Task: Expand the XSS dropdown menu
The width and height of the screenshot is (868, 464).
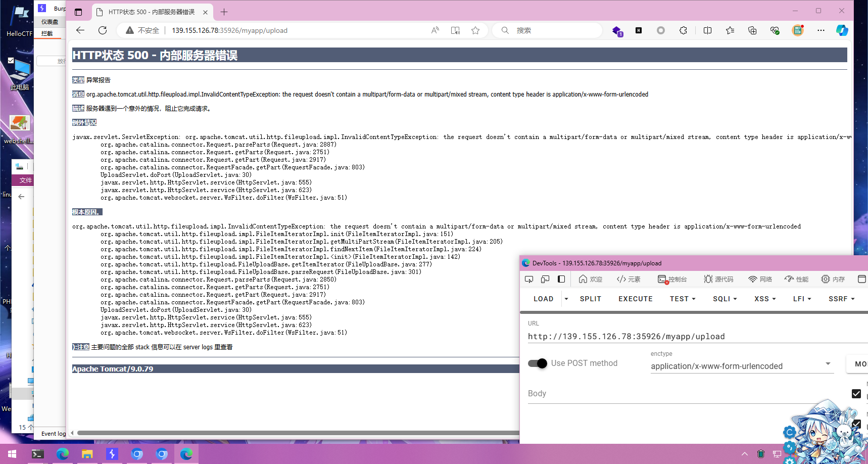Action: click(764, 299)
